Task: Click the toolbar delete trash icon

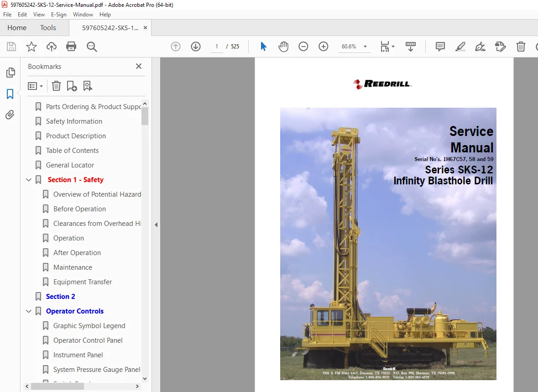Action: (521, 47)
